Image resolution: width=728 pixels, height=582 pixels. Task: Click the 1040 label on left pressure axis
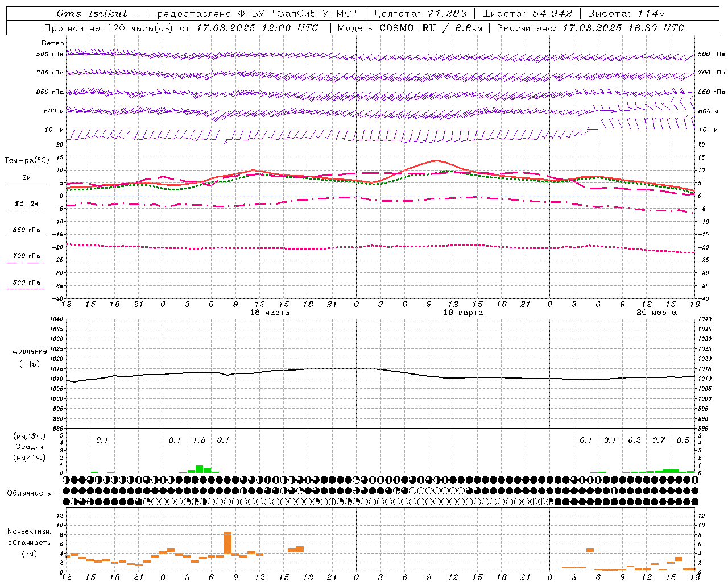point(56,319)
